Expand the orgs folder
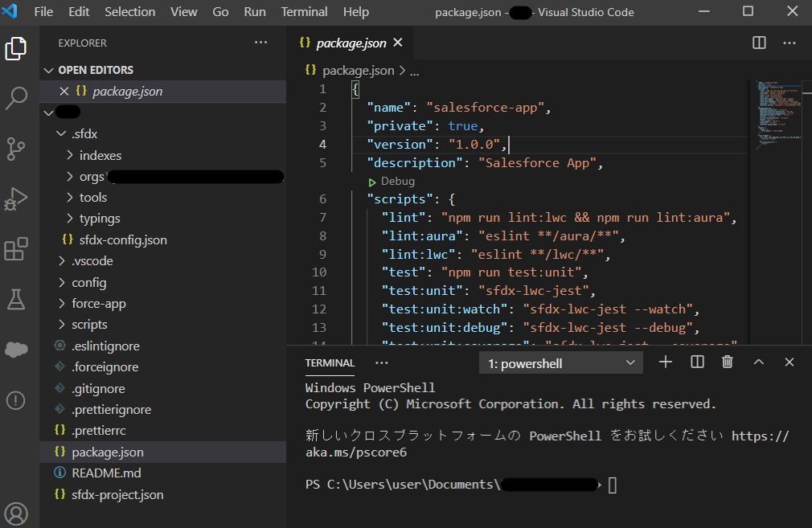The image size is (812, 528). click(70, 177)
